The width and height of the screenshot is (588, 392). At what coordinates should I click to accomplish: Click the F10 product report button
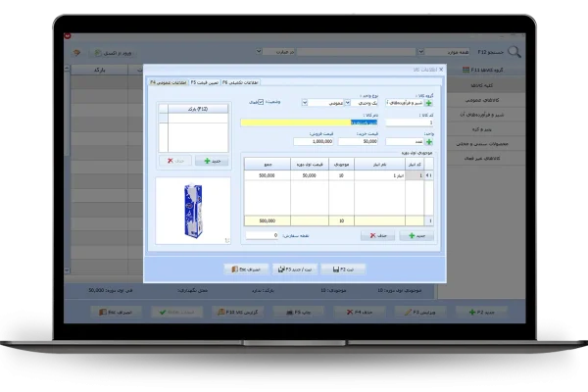(238, 312)
